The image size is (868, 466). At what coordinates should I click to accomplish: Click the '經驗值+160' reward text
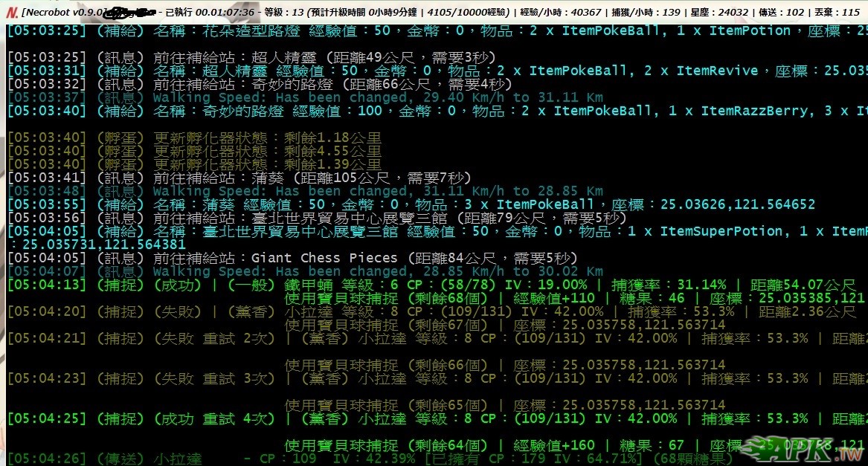pyautogui.click(x=554, y=445)
